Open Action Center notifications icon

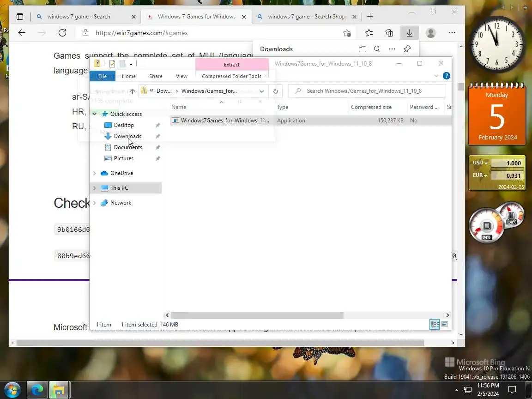512,390
